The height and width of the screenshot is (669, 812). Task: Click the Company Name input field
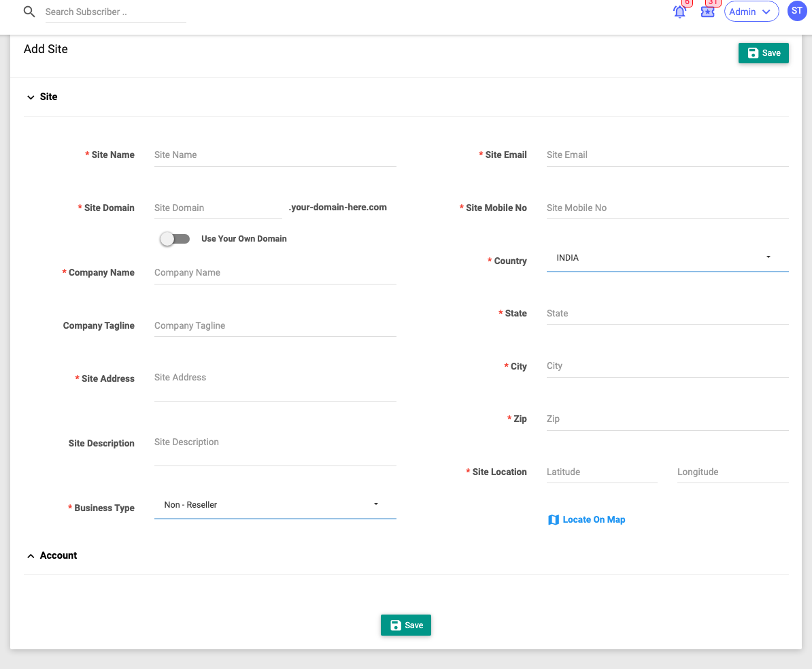pyautogui.click(x=275, y=273)
